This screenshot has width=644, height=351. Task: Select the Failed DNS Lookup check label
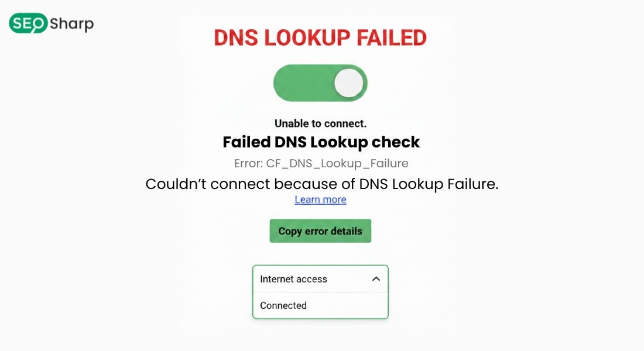tap(320, 142)
